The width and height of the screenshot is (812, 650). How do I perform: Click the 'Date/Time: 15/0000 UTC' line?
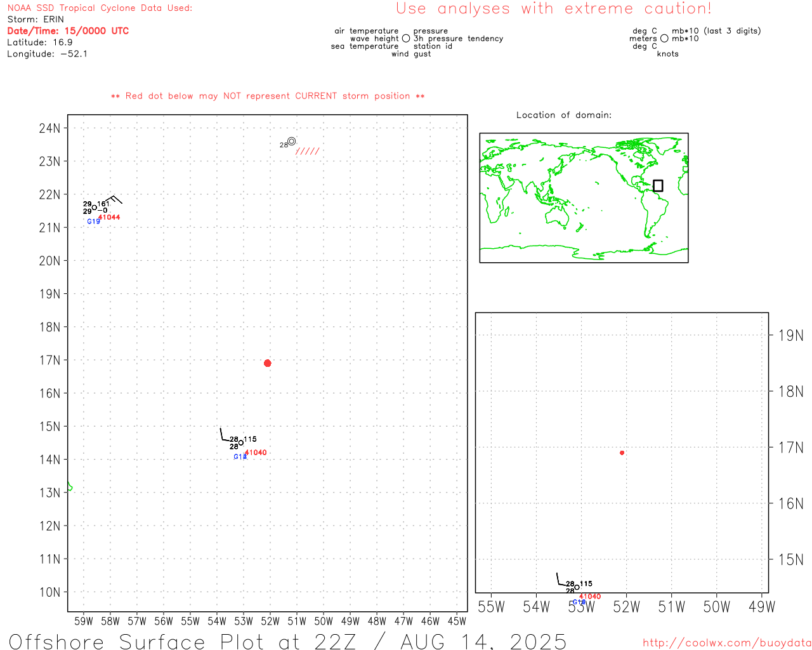pyautogui.click(x=68, y=31)
